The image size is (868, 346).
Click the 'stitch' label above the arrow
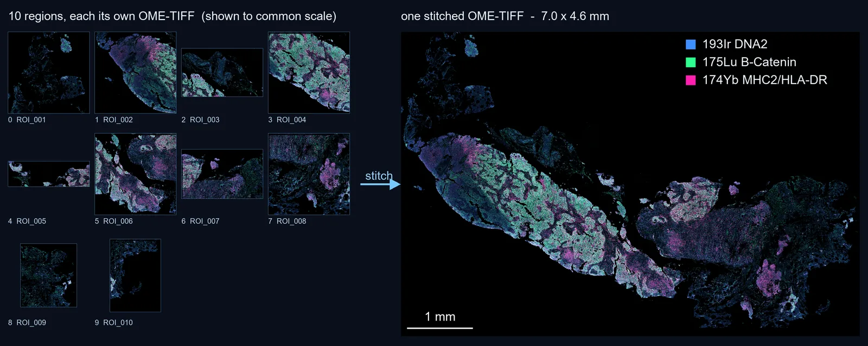tap(379, 176)
